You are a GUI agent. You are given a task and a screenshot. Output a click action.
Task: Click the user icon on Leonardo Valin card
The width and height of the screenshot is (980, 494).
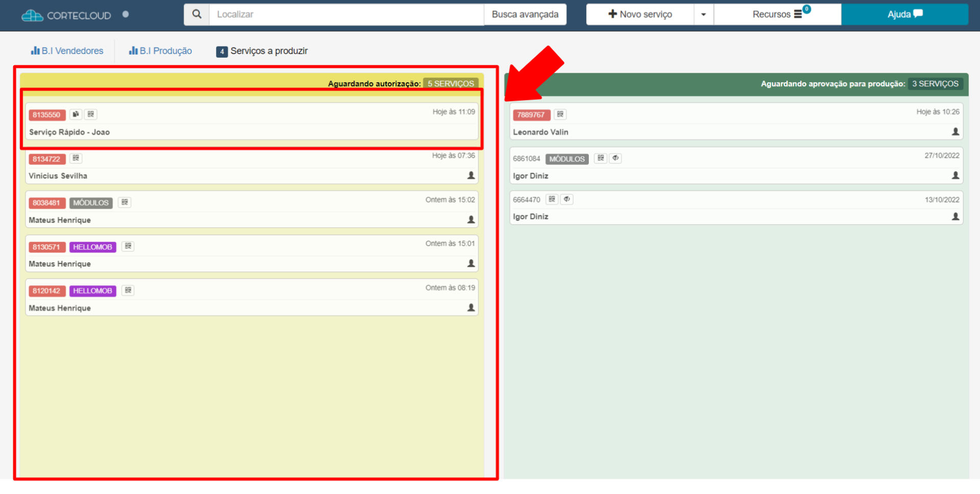[955, 132]
